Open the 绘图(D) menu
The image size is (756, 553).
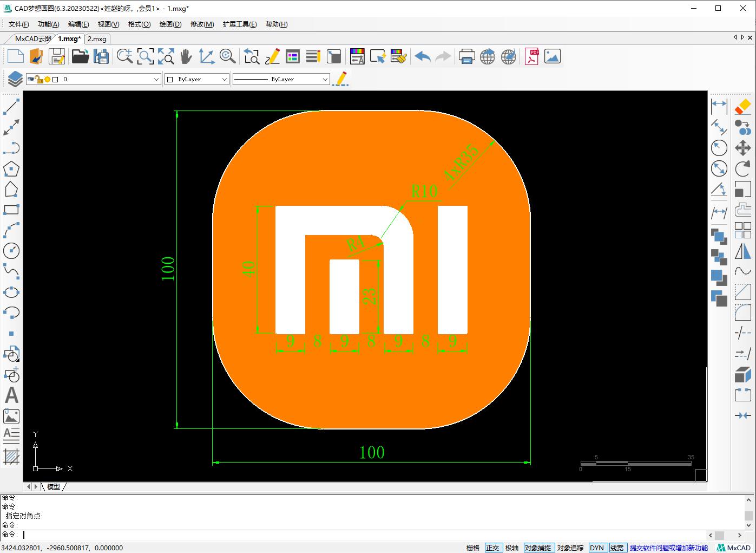point(170,24)
